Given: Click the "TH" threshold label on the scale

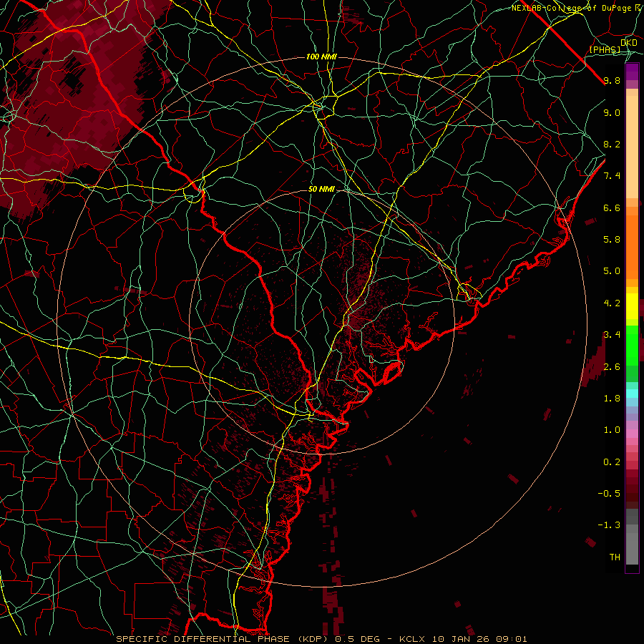Looking at the screenshot, I should (615, 557).
